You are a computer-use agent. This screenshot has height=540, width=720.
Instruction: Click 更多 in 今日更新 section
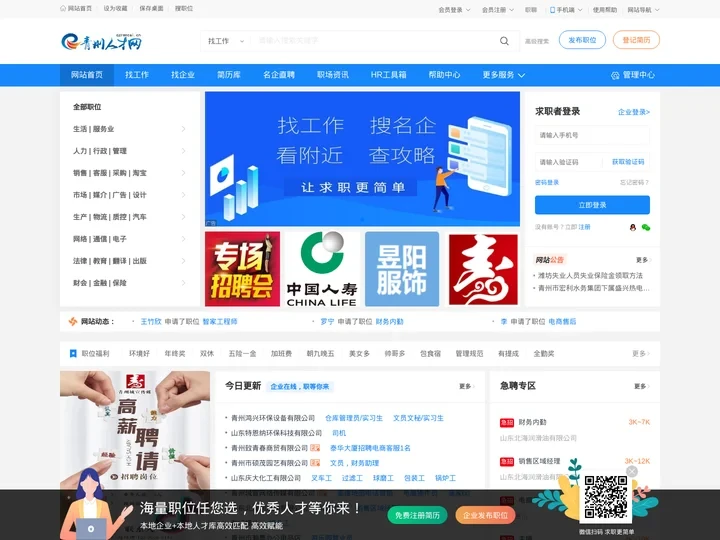point(467,387)
